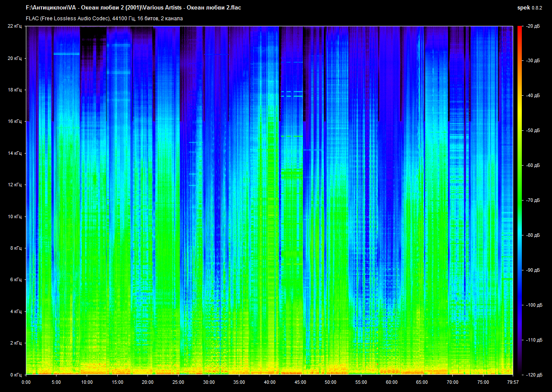Click the 4 кГц frequency axis label
The height and width of the screenshot is (392, 552).
tap(16, 311)
